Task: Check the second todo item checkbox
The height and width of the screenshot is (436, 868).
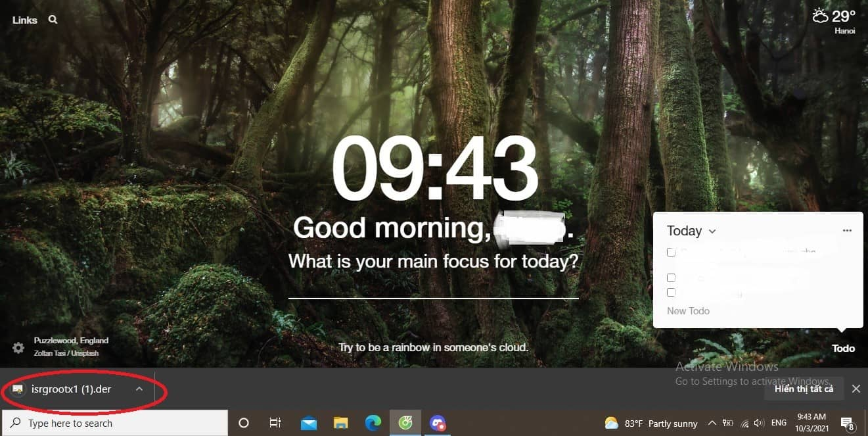Action: [x=671, y=278]
